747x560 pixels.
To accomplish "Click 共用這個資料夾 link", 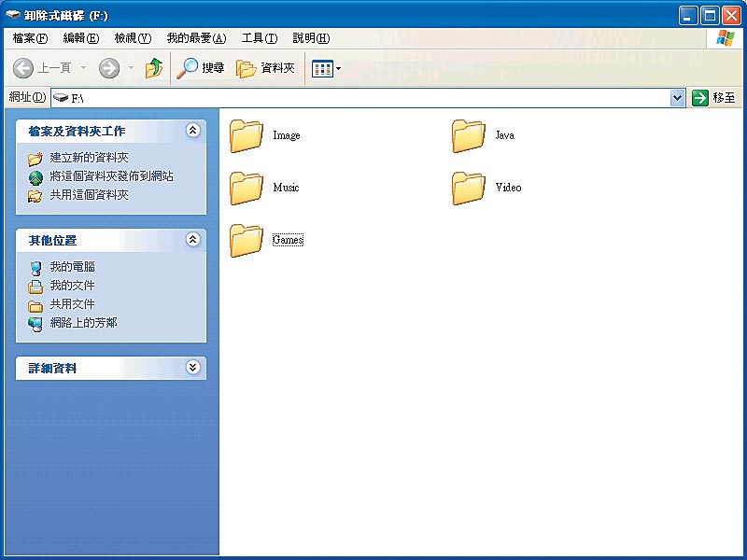I will tap(89, 195).
